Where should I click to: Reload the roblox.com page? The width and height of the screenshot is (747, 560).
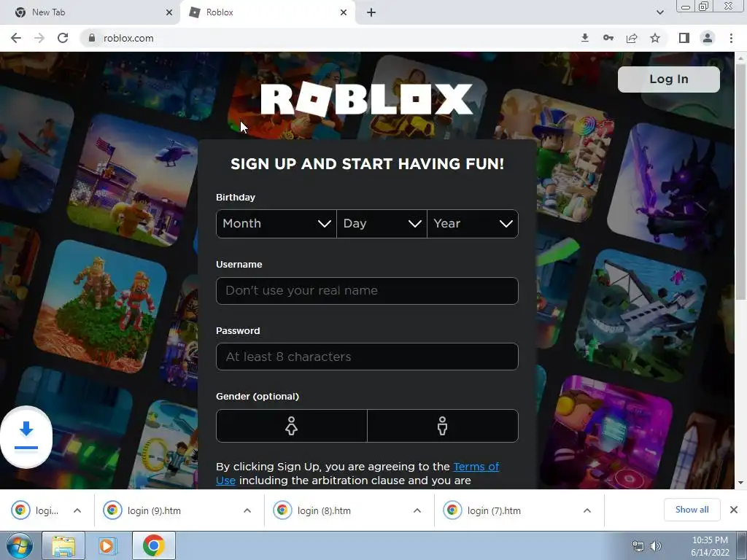click(63, 38)
